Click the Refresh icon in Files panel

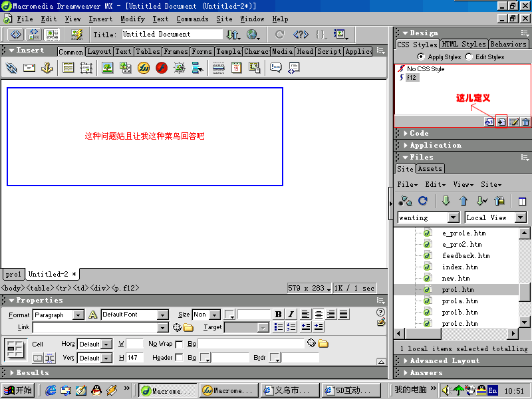point(422,201)
